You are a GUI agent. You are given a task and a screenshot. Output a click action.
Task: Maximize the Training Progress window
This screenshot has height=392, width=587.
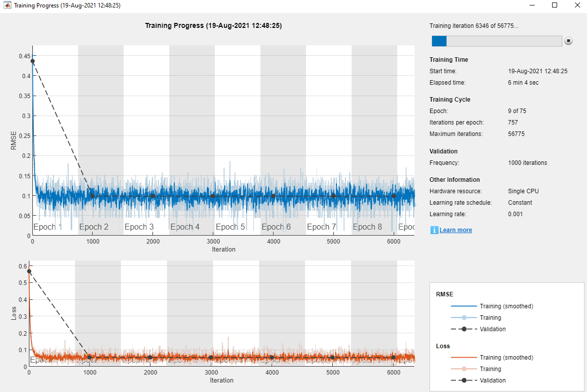pyautogui.click(x=555, y=5)
